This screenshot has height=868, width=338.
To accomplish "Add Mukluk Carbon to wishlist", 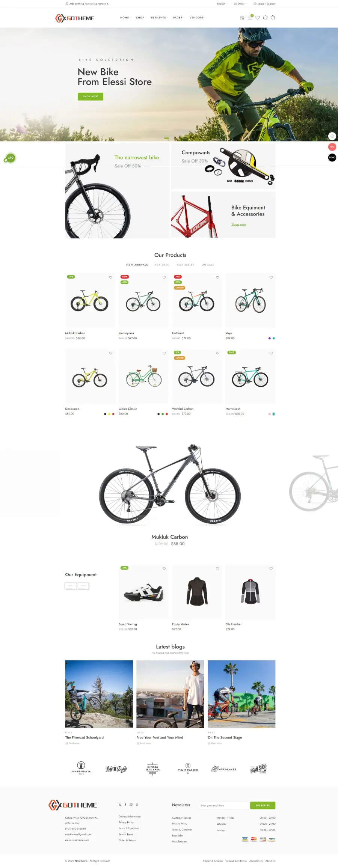I will point(110,277).
